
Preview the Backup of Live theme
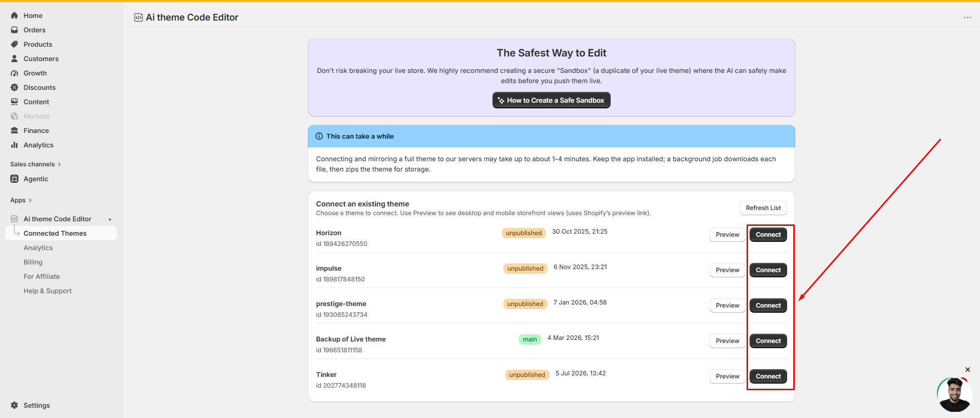point(728,341)
